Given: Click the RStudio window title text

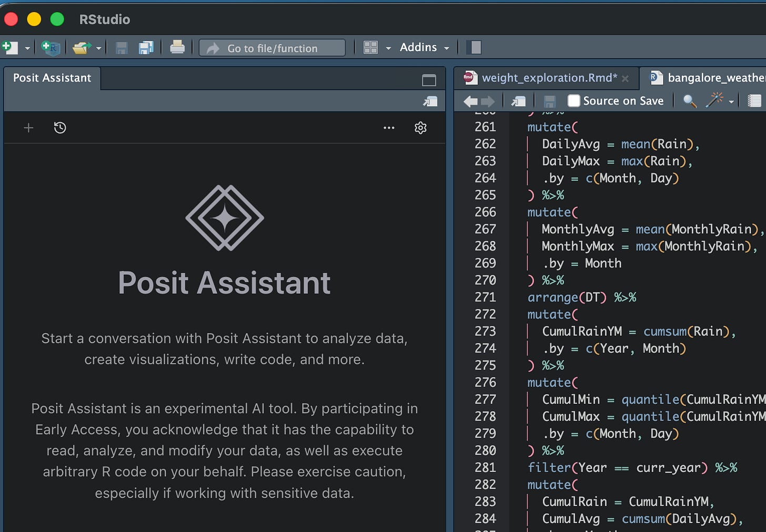Looking at the screenshot, I should click(x=105, y=19).
